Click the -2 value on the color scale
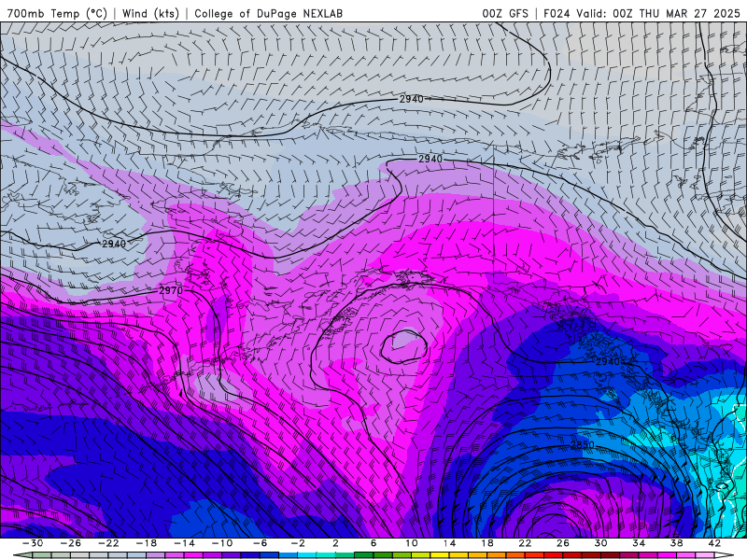Screen dimensions: 747x560 297,543
